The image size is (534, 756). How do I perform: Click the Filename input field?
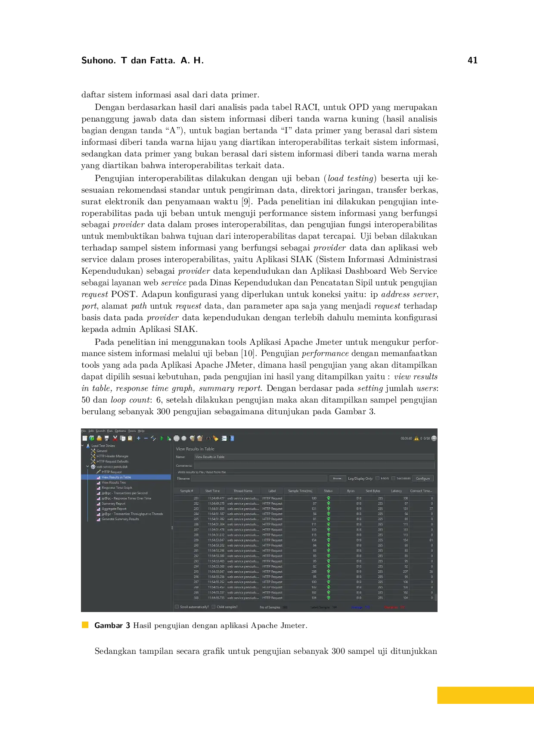tap(259, 478)
